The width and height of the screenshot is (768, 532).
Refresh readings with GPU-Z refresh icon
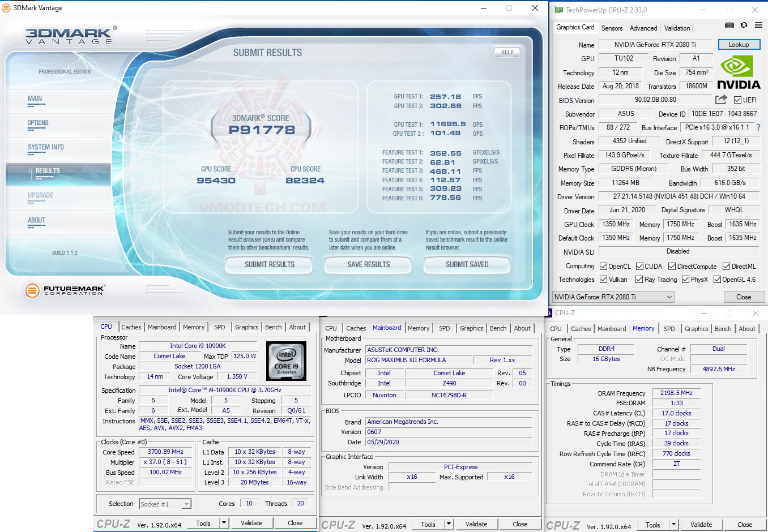click(x=743, y=25)
